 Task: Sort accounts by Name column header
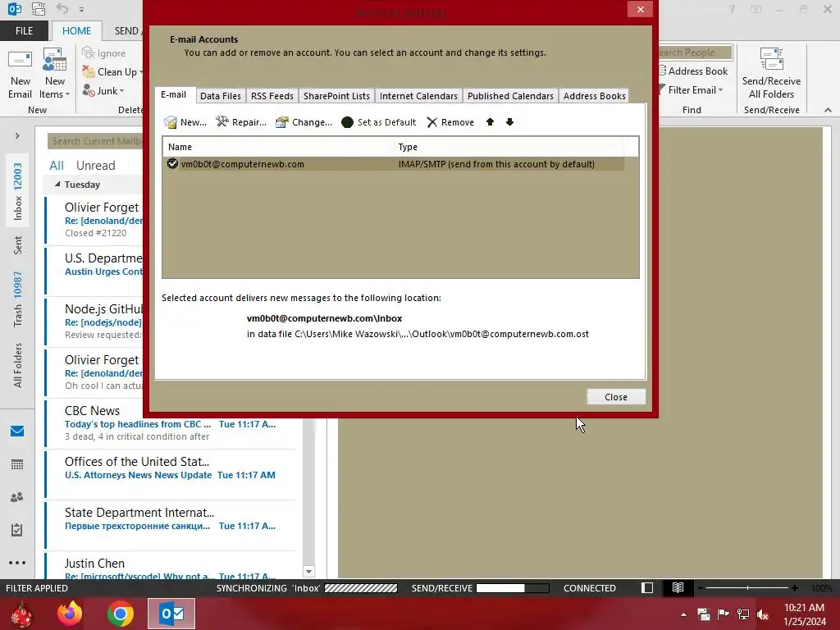pyautogui.click(x=278, y=147)
